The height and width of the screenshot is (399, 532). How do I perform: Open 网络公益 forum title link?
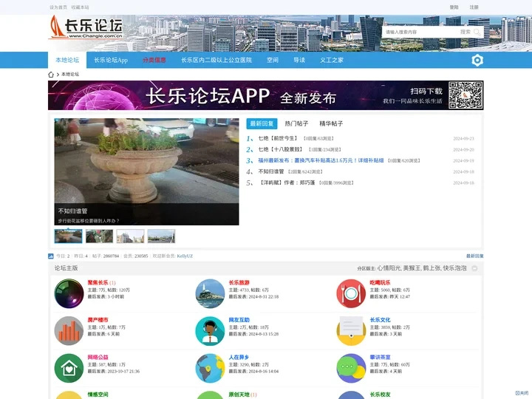pos(98,358)
